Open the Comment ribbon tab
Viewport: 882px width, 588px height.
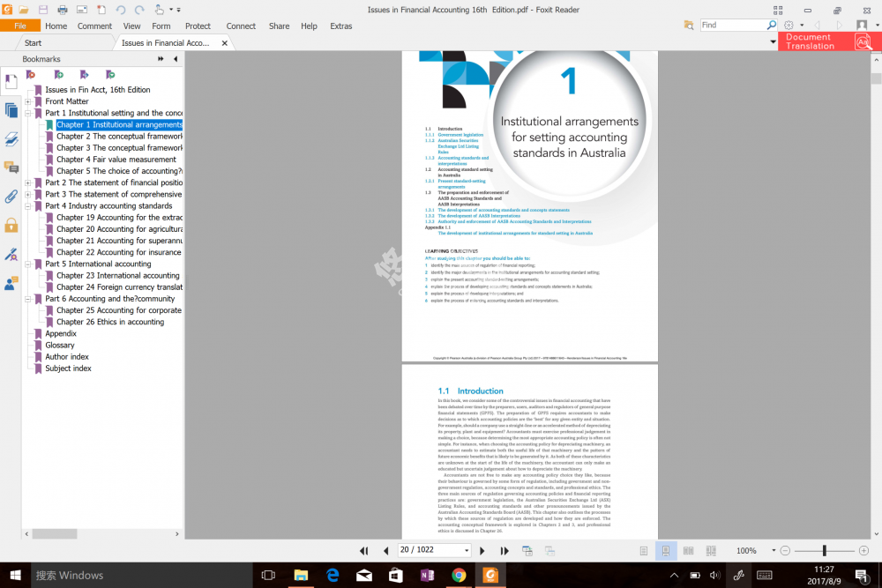[x=94, y=26]
